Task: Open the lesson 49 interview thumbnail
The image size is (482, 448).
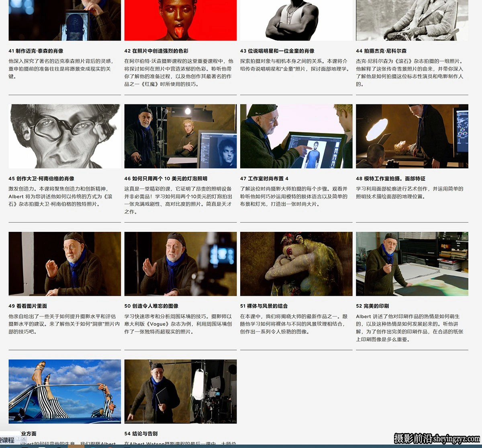Action: (x=65, y=264)
